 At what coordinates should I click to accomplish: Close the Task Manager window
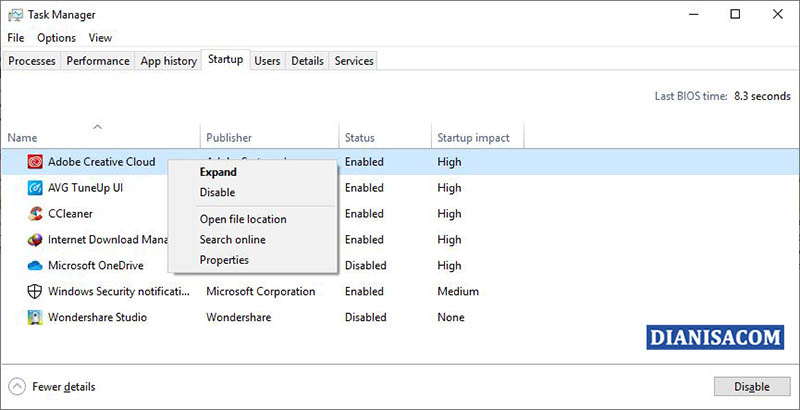point(778,14)
